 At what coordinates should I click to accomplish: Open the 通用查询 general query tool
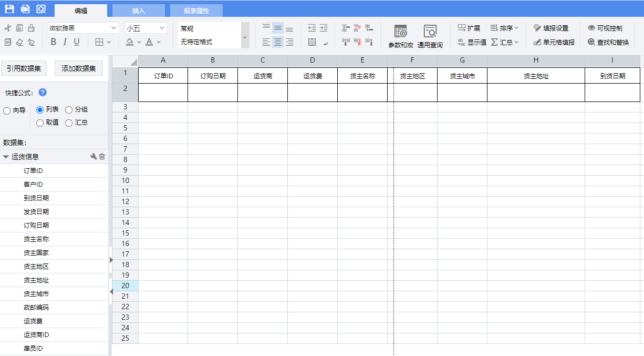click(430, 36)
